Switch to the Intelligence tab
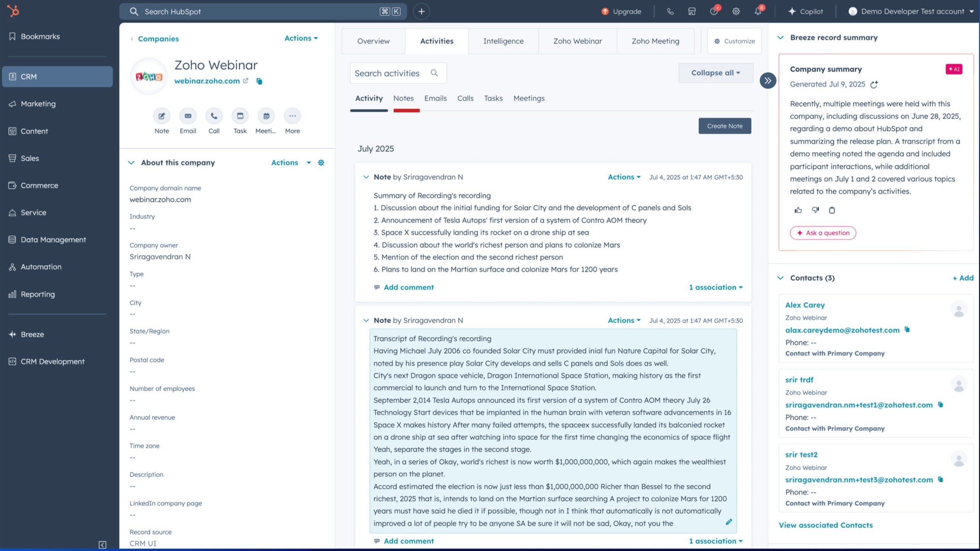980x551 pixels. 503,41
